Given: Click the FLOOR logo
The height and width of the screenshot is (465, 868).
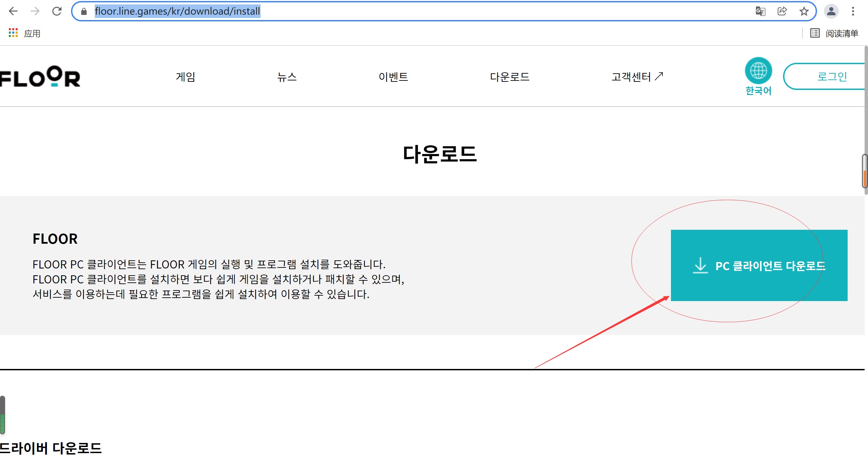Looking at the screenshot, I should point(40,76).
